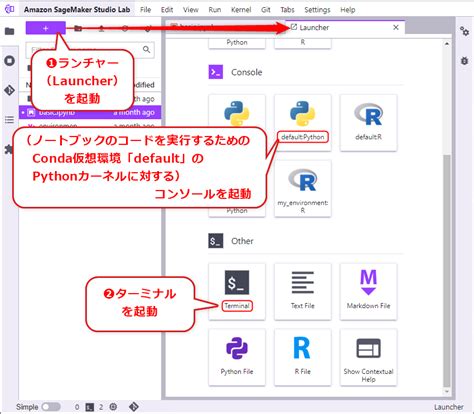Click the terminals count icon in status bar
474x414 pixels.
click(90, 407)
